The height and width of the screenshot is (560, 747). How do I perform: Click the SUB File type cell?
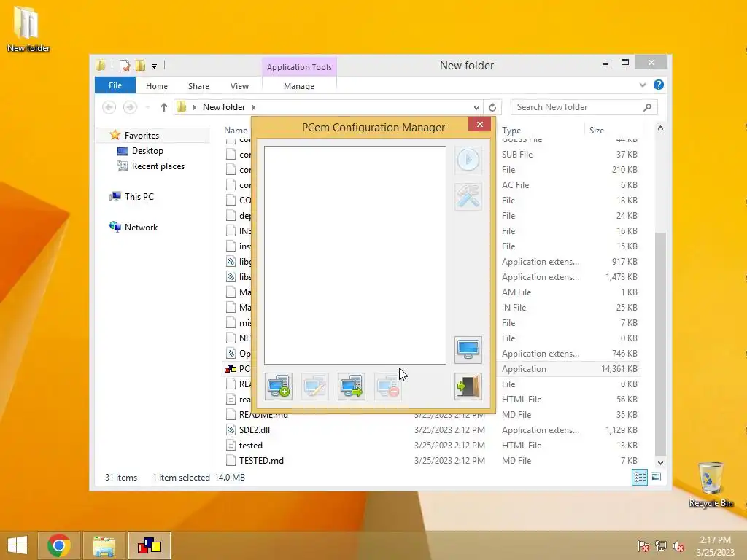(x=517, y=155)
